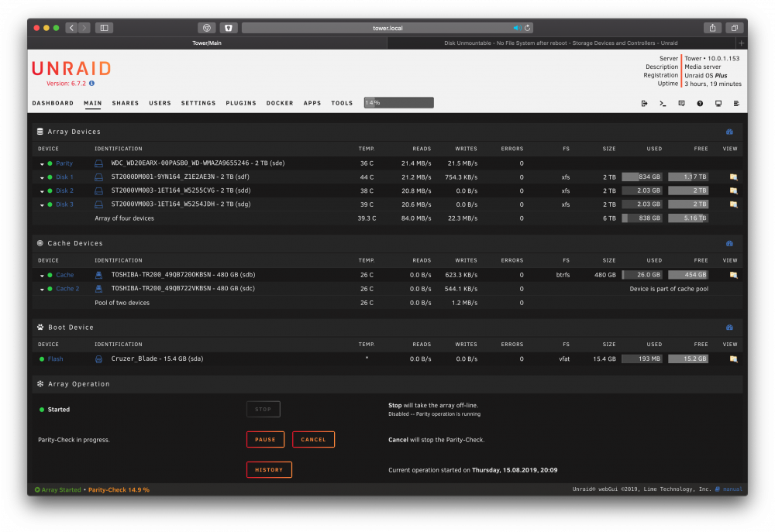Toggle the Safari sidebar icon
775x532 pixels.
[105, 28]
